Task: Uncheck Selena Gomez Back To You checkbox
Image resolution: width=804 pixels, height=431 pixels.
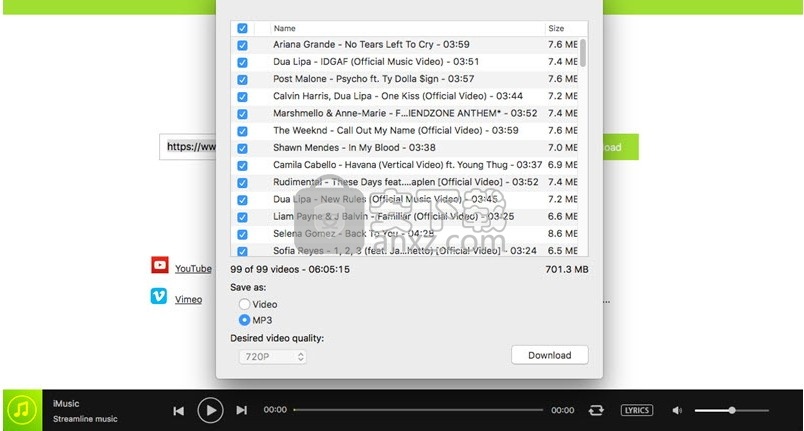Action: (x=242, y=234)
